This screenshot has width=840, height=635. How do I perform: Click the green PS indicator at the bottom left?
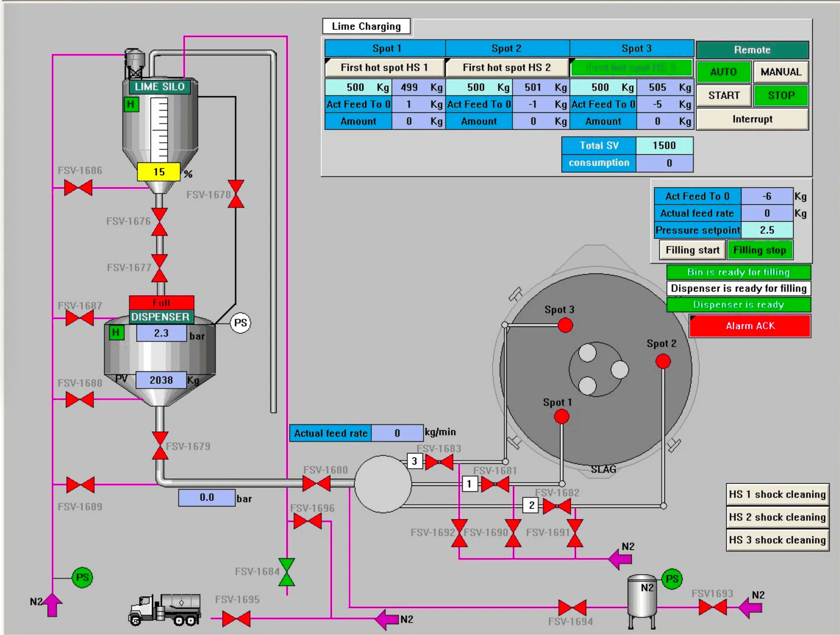(x=82, y=578)
